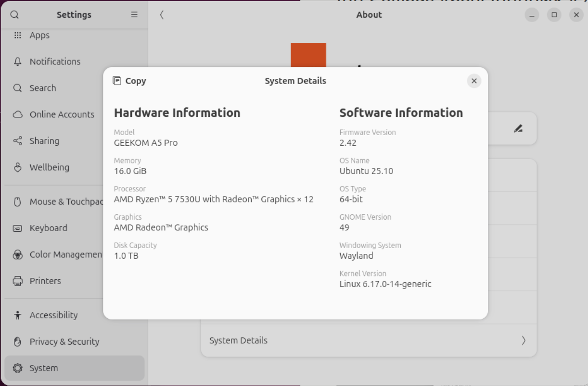The image size is (588, 386).
Task: Click the System Details row
Action: (337, 340)
